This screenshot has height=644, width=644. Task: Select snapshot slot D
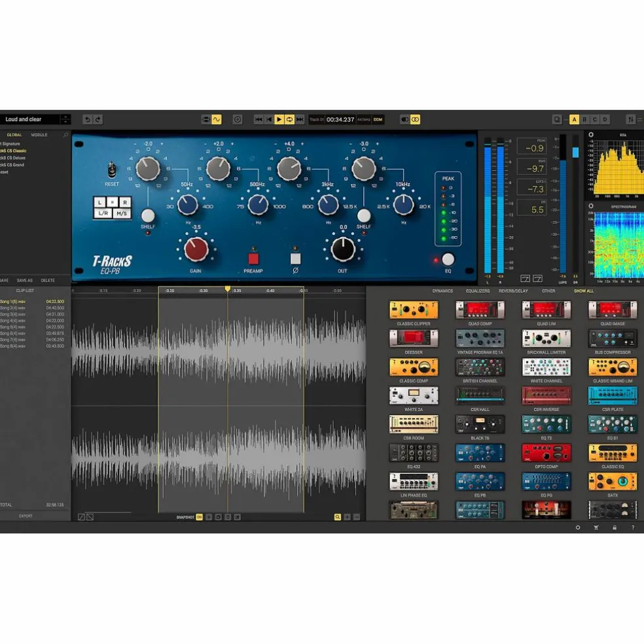[x=605, y=120]
